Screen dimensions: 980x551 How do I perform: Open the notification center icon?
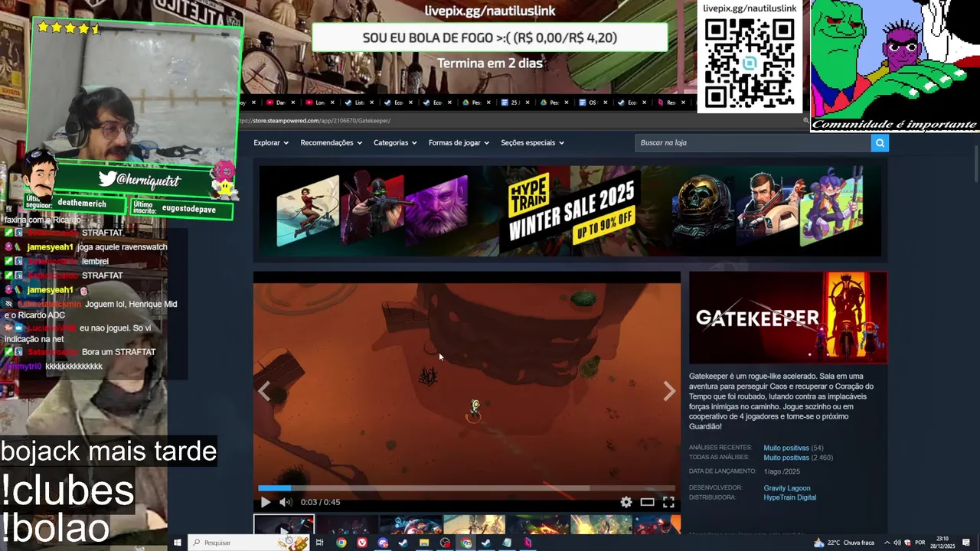[966, 543]
